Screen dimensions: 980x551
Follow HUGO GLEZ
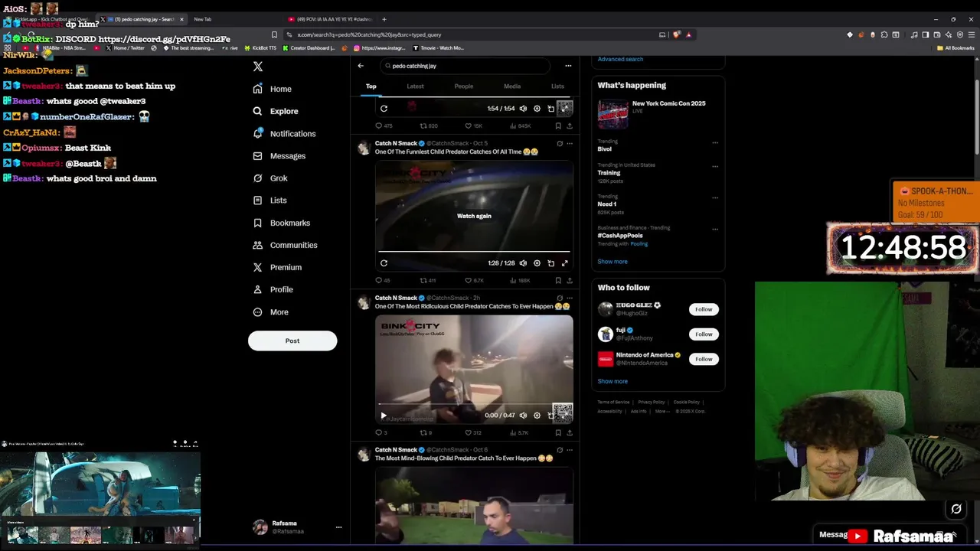(704, 309)
